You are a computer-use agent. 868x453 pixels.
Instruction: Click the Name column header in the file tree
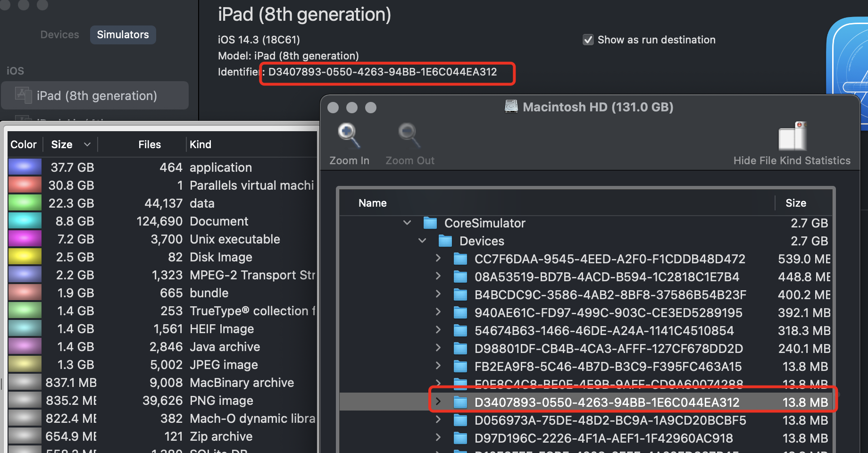point(373,203)
